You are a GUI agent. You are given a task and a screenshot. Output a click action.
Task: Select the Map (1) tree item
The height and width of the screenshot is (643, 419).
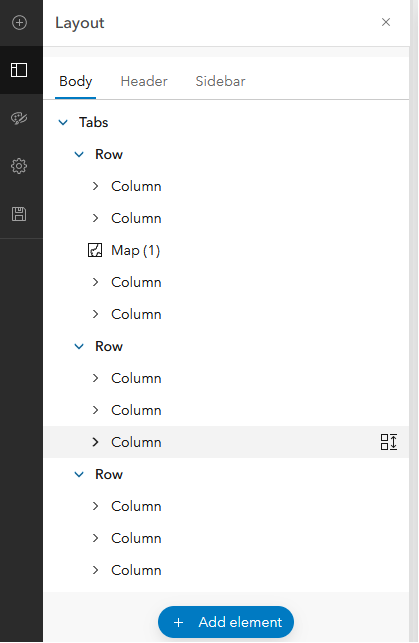coord(226,250)
